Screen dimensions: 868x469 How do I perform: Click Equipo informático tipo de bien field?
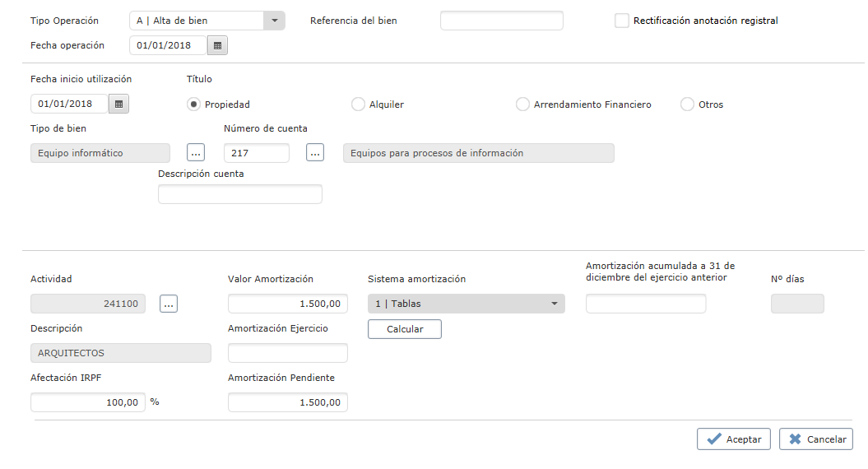click(100, 153)
